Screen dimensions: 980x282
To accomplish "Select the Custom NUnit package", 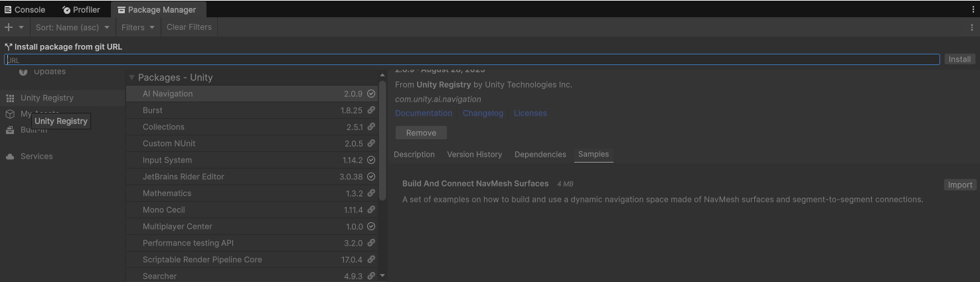I will tap(252, 143).
